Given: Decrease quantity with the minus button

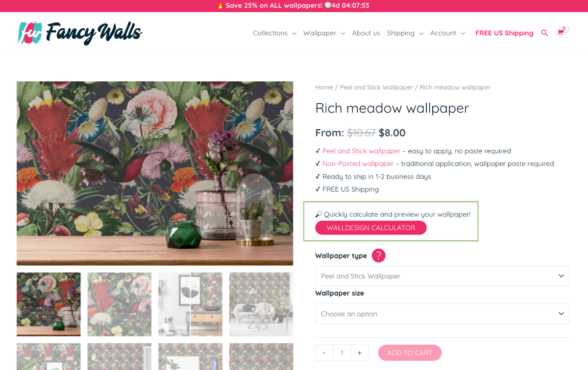Looking at the screenshot, I should (324, 353).
